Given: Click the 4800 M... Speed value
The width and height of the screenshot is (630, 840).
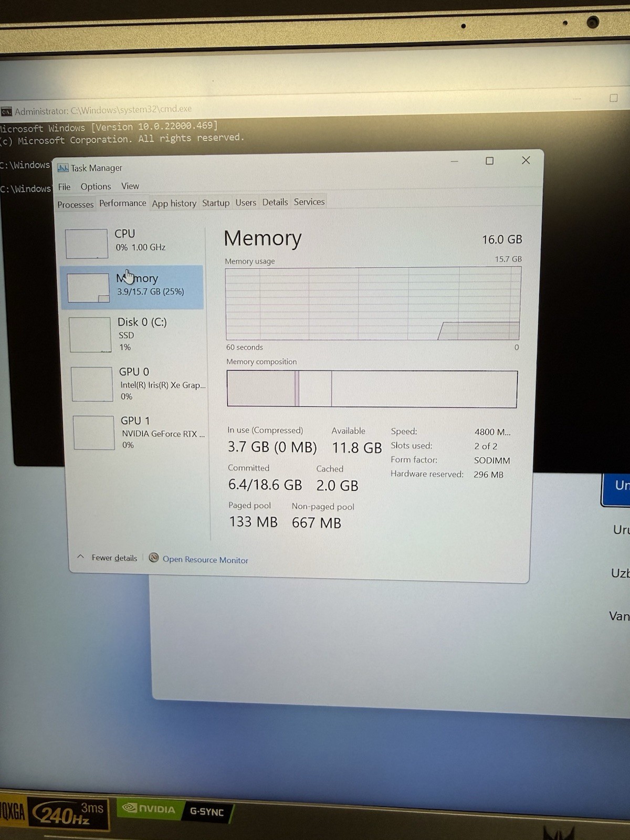Looking at the screenshot, I should 492,432.
